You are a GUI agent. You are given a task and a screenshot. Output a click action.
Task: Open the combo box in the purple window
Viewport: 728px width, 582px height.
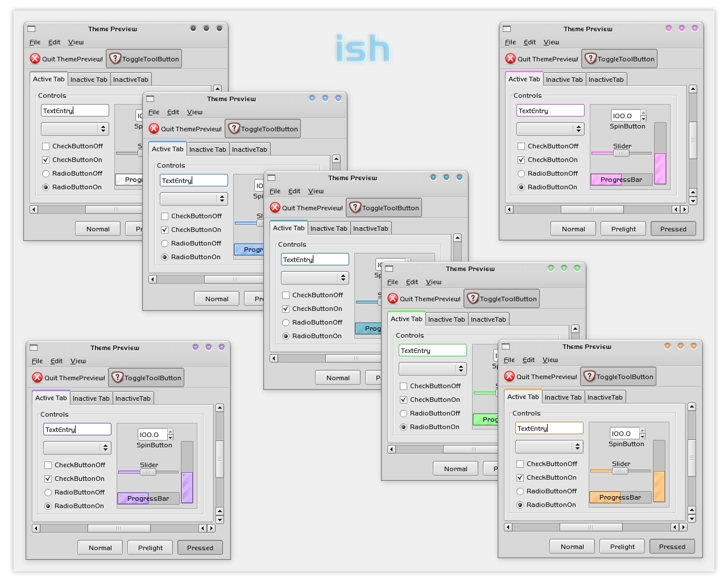(x=77, y=448)
